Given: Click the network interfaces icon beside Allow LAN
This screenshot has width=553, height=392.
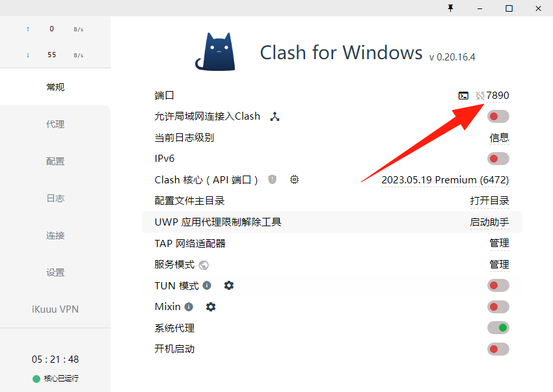Looking at the screenshot, I should tap(275, 116).
